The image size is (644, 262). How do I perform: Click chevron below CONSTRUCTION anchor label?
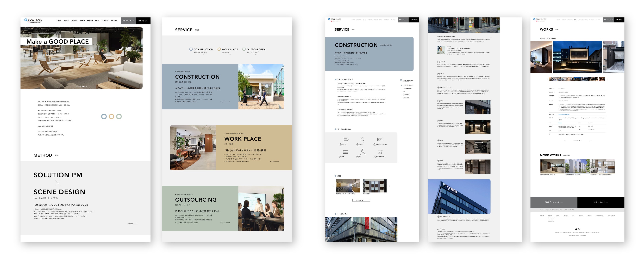(203, 54)
